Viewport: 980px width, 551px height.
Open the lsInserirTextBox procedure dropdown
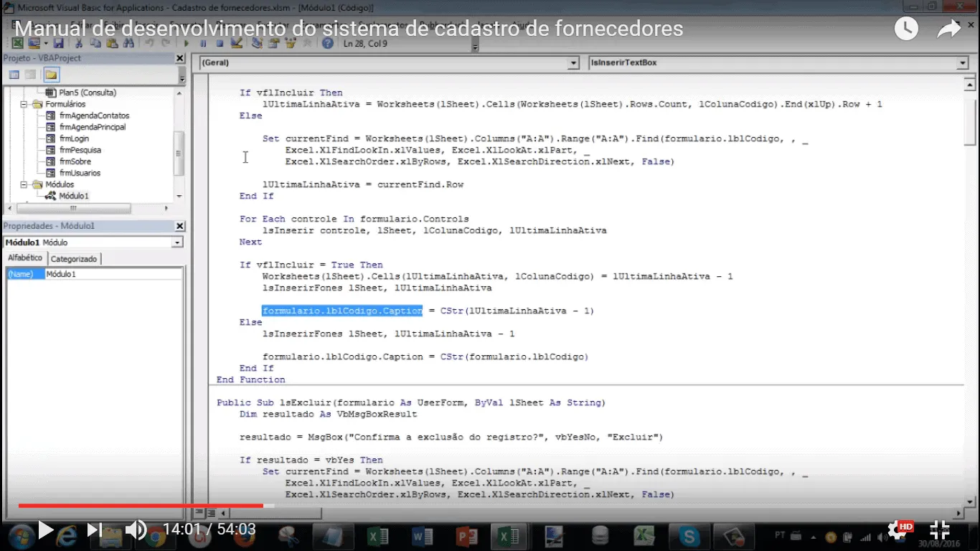pos(963,63)
